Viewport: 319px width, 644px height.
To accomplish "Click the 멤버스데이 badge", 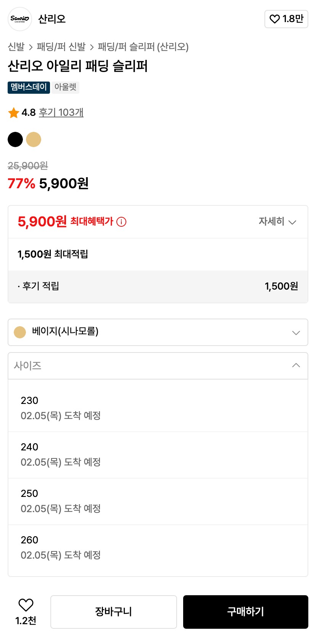I will click(29, 87).
